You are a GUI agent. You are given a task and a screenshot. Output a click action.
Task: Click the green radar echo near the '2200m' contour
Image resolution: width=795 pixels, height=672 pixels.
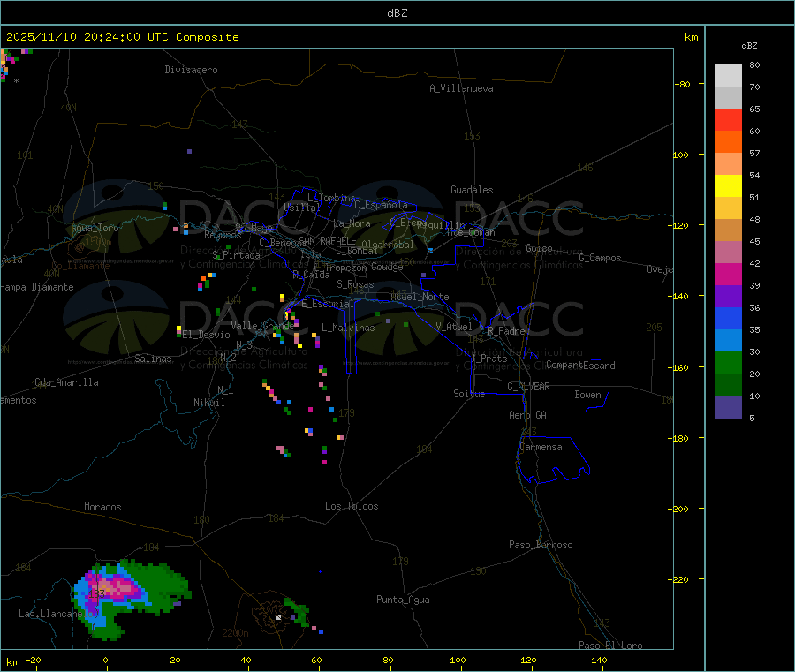(297, 611)
